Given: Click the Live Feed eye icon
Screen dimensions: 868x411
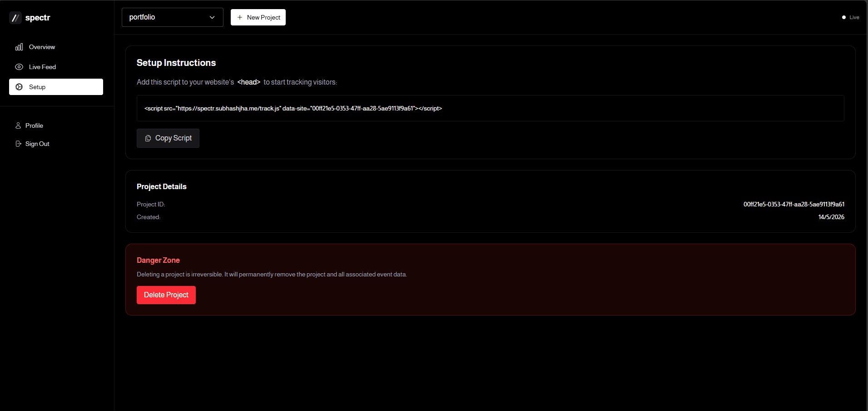Looking at the screenshot, I should click(19, 67).
